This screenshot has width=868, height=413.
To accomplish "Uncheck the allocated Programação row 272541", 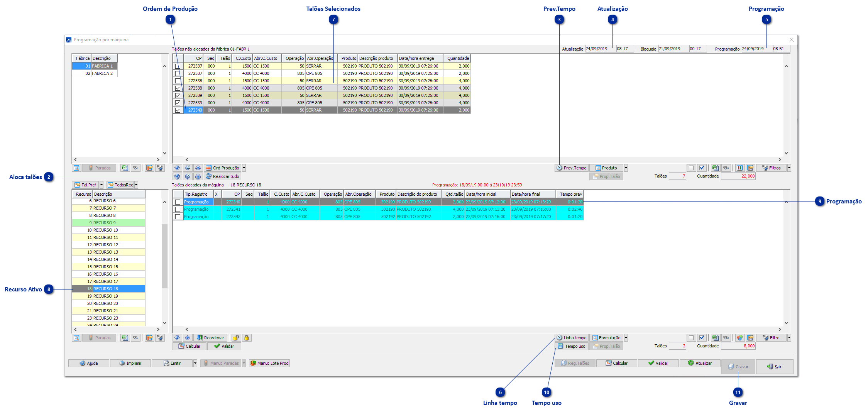I will [178, 209].
